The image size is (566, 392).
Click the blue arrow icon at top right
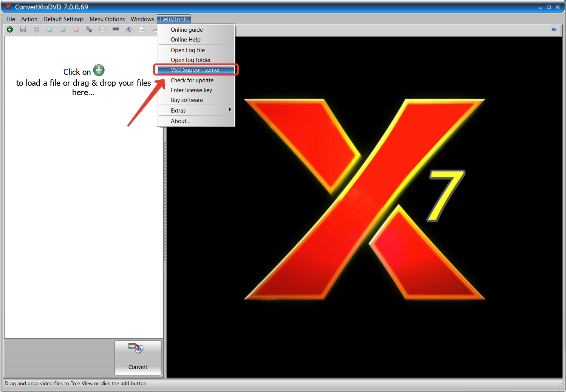pyautogui.click(x=555, y=29)
